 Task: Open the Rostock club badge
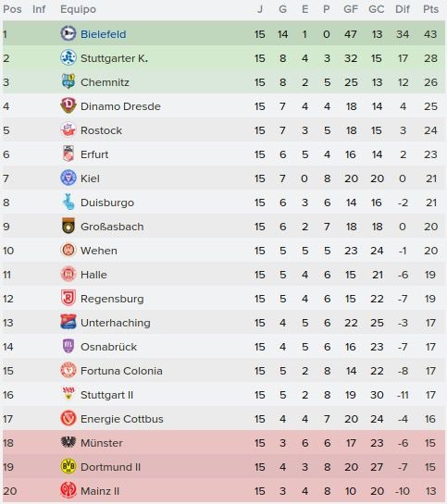point(68,129)
